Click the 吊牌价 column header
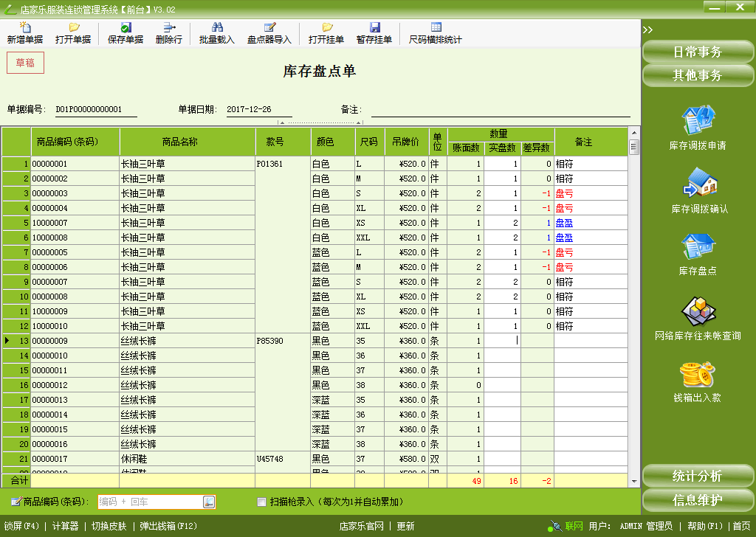This screenshot has width=756, height=537. [406, 142]
